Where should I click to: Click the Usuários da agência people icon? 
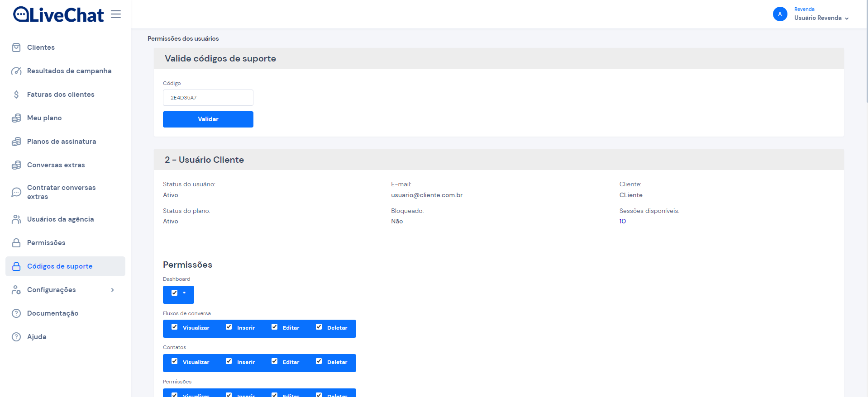point(16,219)
